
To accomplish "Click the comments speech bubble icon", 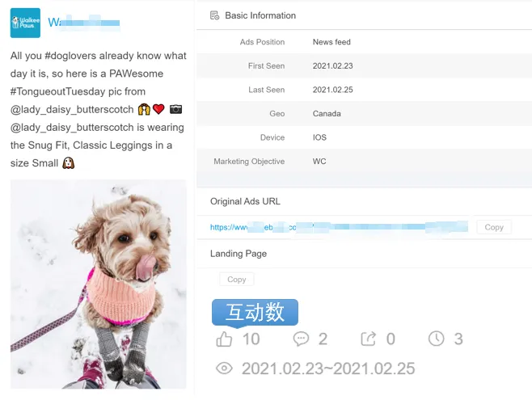I will pos(301,339).
